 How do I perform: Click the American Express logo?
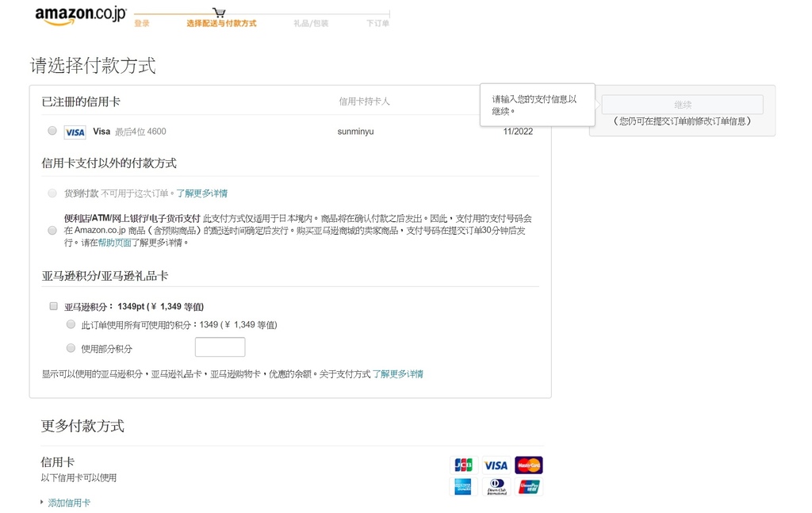pos(463,487)
